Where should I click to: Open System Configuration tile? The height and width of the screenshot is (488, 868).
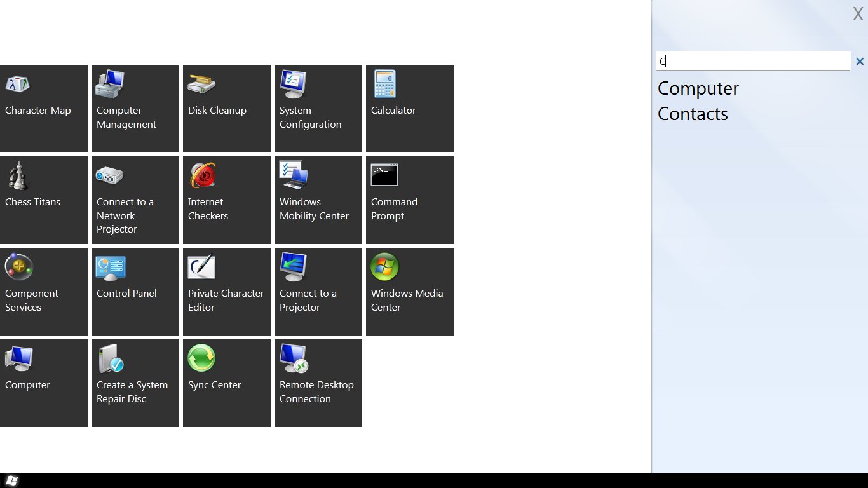click(x=318, y=109)
